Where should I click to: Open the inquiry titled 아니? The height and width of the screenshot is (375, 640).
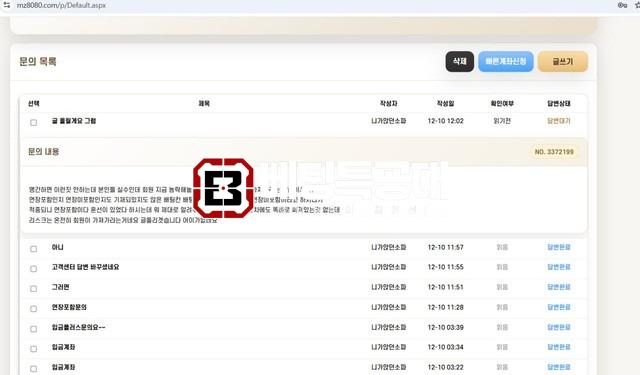pos(58,247)
